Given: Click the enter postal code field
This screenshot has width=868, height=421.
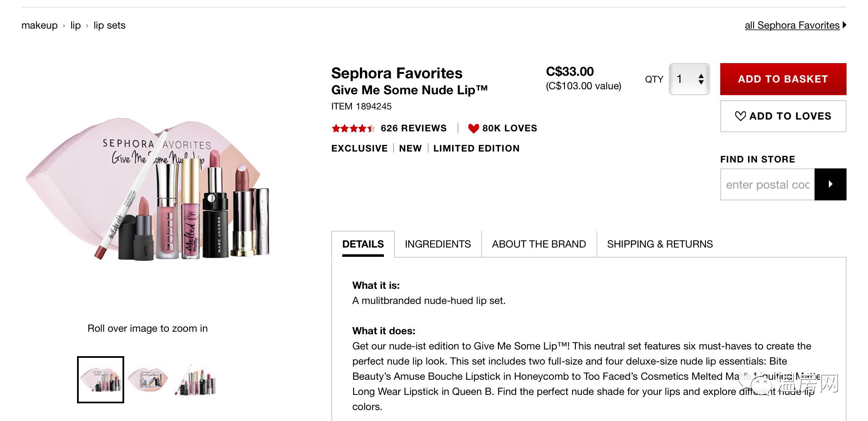Looking at the screenshot, I should click(767, 184).
